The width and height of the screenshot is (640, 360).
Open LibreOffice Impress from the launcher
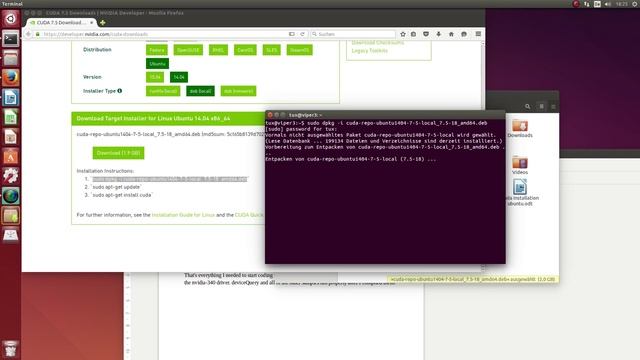tap(10, 137)
